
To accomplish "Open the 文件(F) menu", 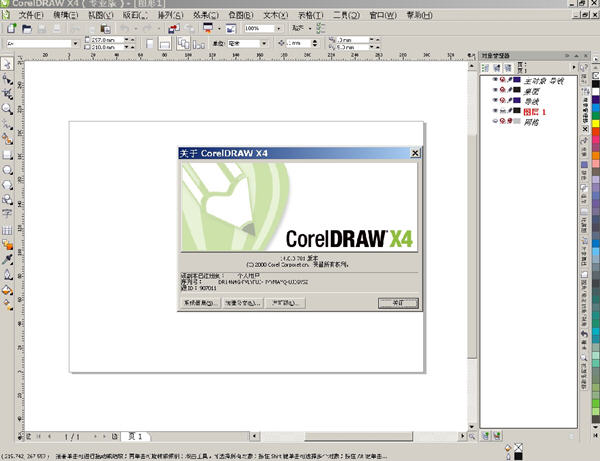I will coord(31,17).
